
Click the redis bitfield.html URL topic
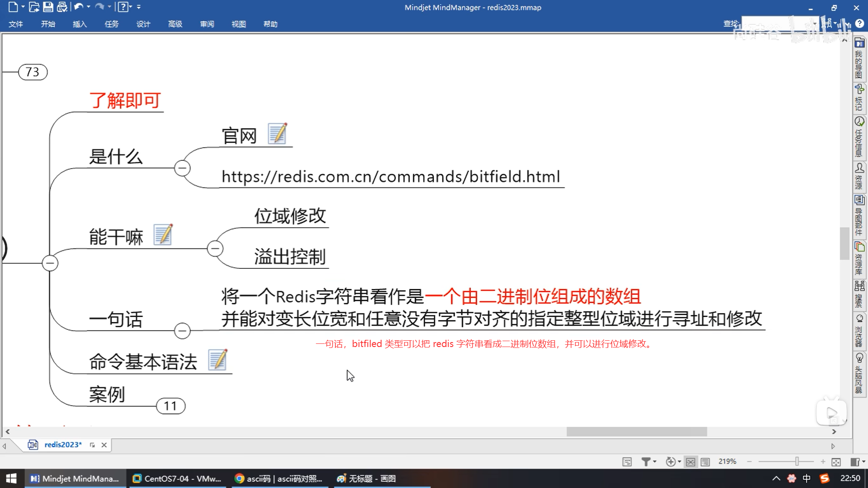point(391,177)
